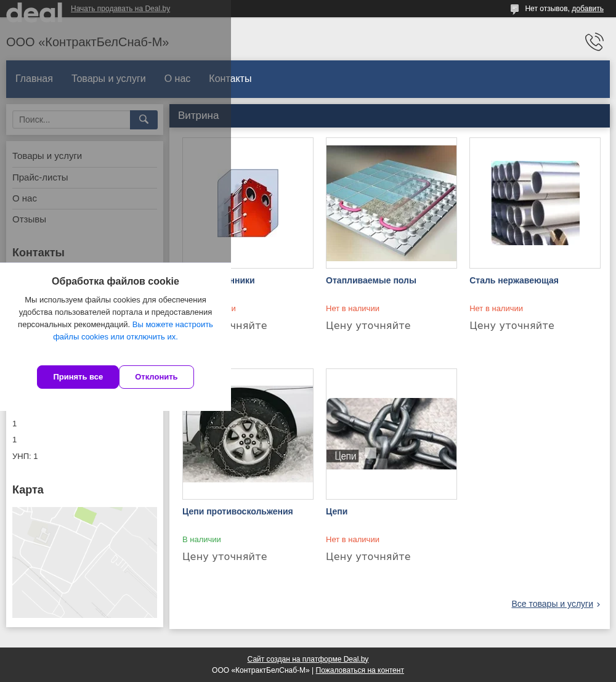The width and height of the screenshot is (616, 682).
Task: Click the добавить review link
Action: (x=587, y=9)
